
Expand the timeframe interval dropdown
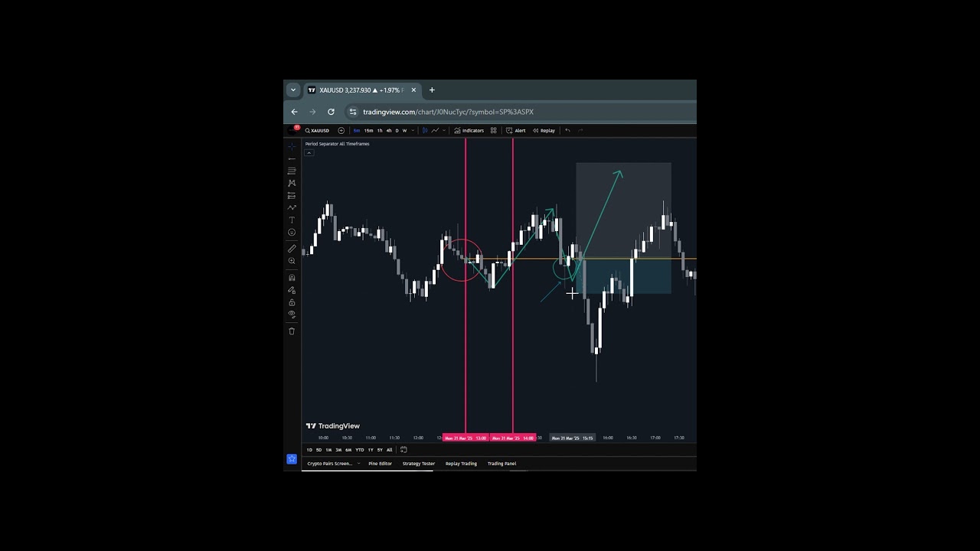pos(413,130)
